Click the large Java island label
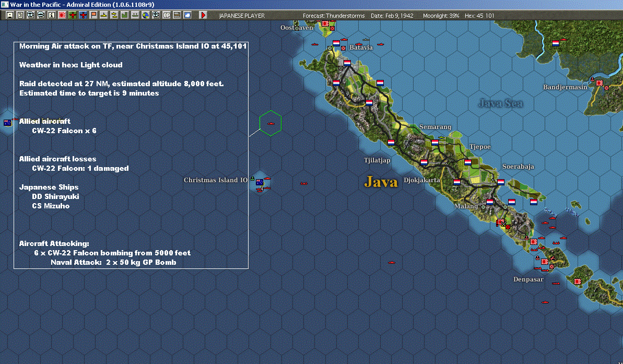The image size is (623, 364). pos(381,182)
